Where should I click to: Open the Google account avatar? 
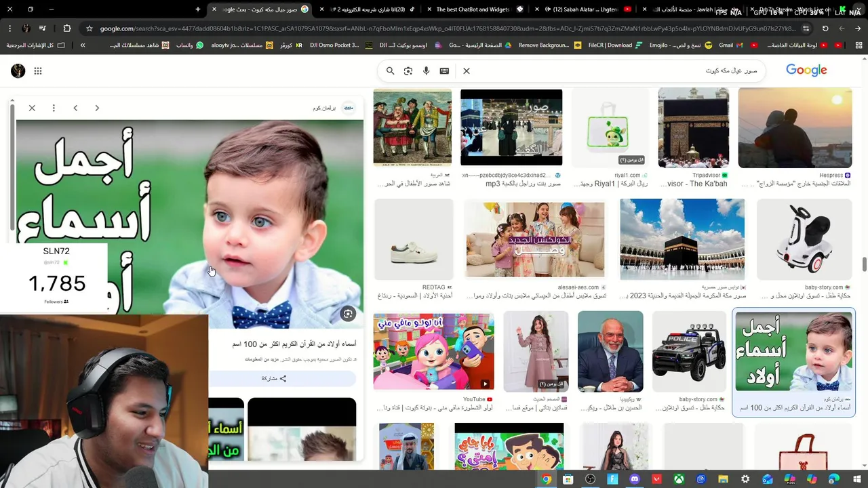tap(18, 70)
